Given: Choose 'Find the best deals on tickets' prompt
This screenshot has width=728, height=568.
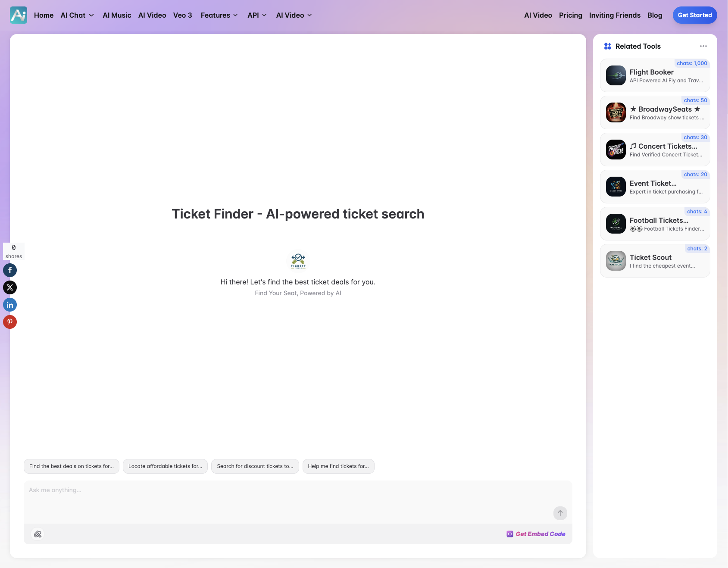Looking at the screenshot, I should (72, 466).
